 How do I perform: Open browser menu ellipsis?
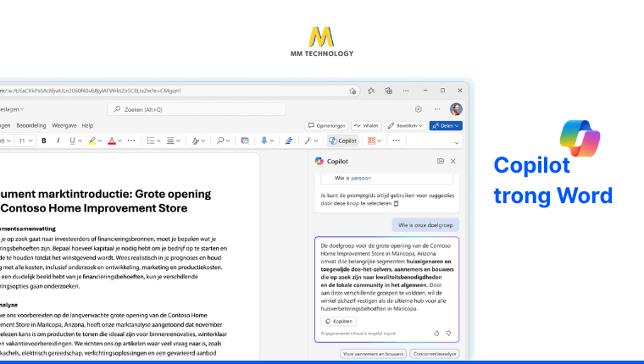coord(406,91)
